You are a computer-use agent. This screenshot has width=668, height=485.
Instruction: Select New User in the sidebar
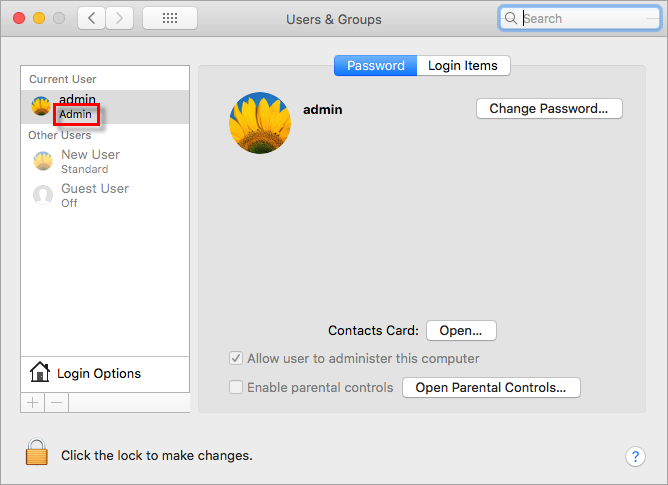click(90, 161)
